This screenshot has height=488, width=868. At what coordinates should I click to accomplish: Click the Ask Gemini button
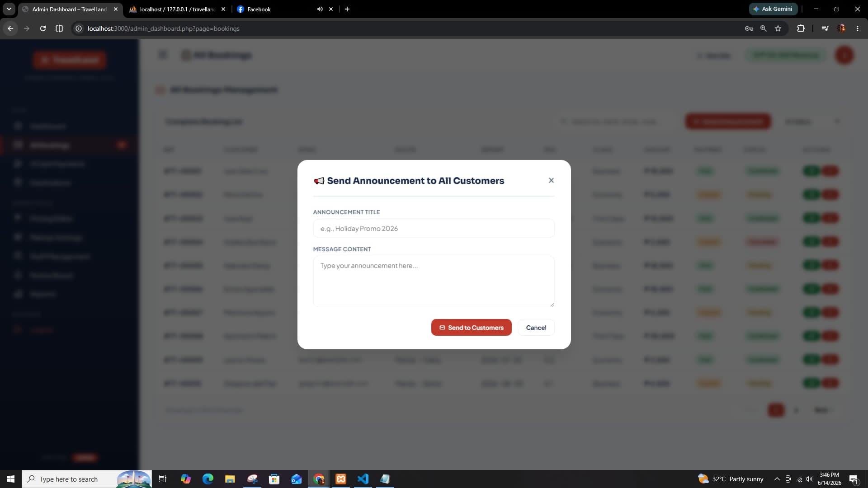tap(773, 9)
